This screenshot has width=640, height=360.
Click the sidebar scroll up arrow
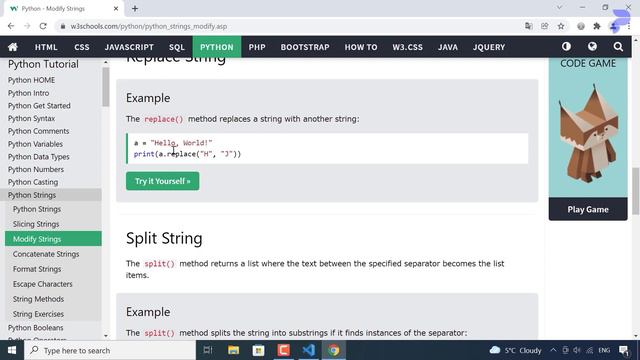pyautogui.click(x=106, y=62)
